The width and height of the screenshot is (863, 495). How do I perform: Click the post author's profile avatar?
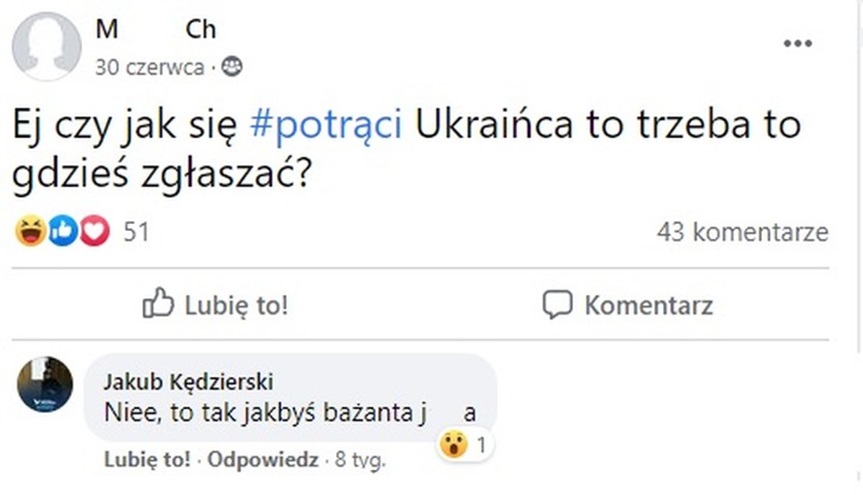coord(46,47)
